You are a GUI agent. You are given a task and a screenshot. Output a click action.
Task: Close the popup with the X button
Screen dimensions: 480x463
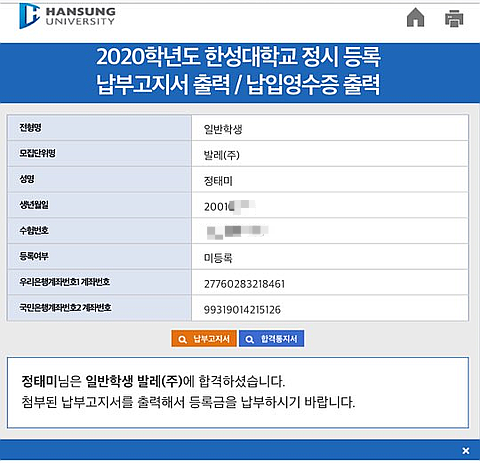pyautogui.click(x=466, y=451)
